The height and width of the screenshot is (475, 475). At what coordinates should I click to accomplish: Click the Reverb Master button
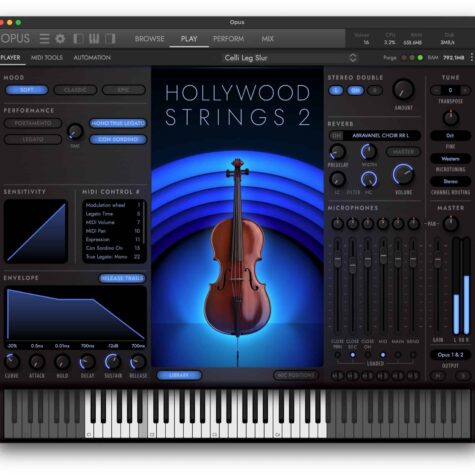click(x=403, y=152)
